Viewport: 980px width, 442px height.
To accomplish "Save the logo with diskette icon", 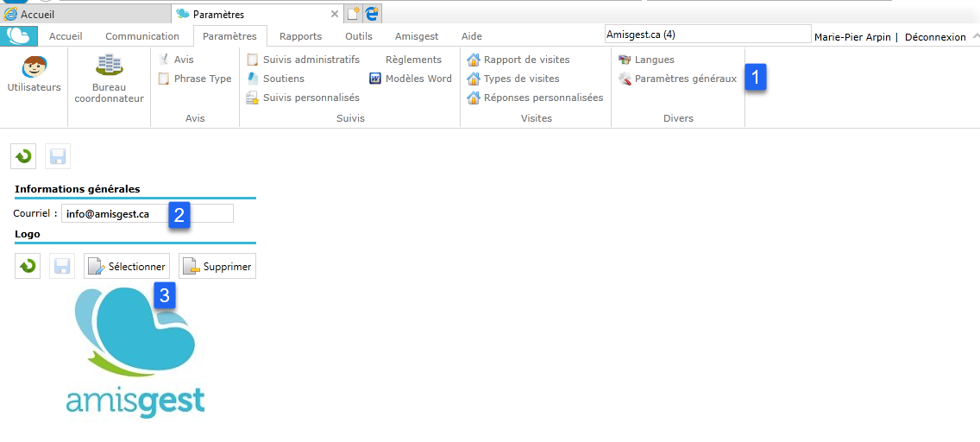I will tap(62, 267).
